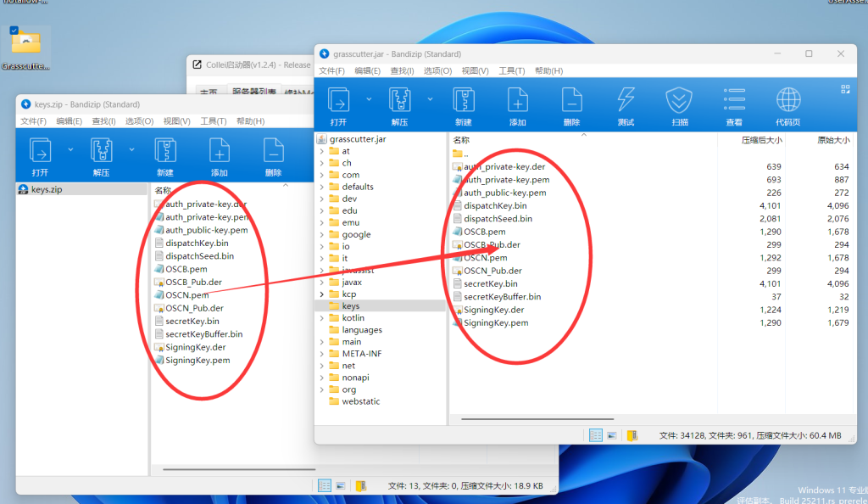Image resolution: width=868 pixels, height=504 pixels.
Task: Expand the 'google' folder in the tree
Action: coord(321,235)
